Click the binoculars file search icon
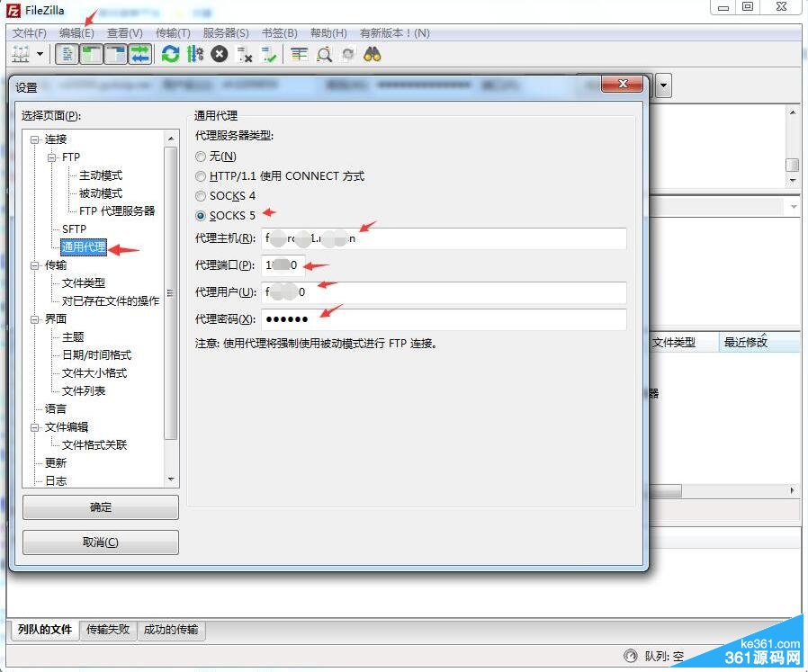The image size is (808, 672). pyautogui.click(x=372, y=54)
